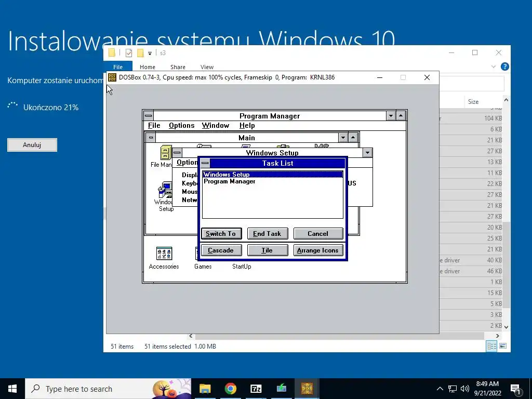Click the File Explorer help icon
Image resolution: width=532 pixels, height=399 pixels.
tap(504, 66)
